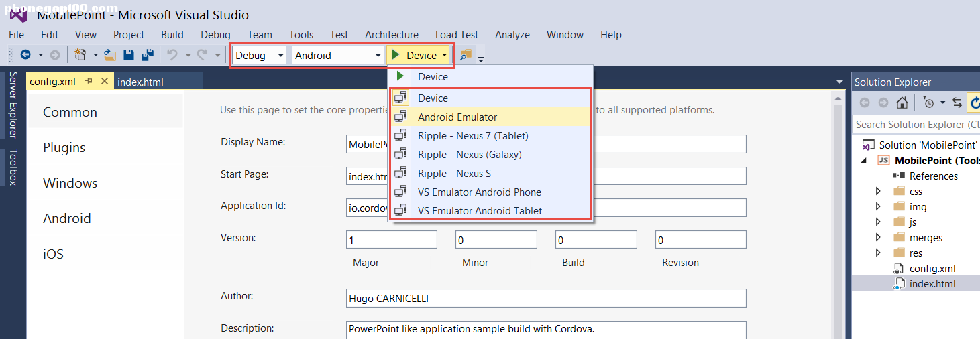Viewport: 980px width, 339px height.
Task: Click the Save All icon
Action: pos(148,55)
